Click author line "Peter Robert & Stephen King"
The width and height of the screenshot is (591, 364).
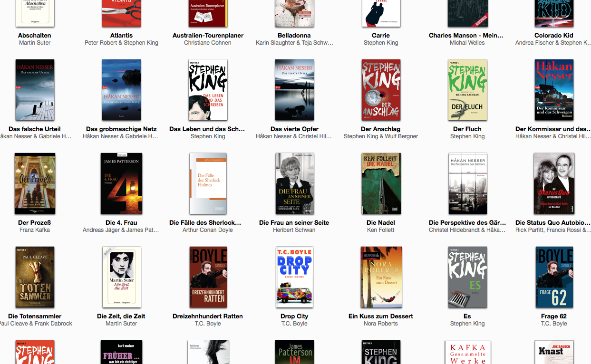coord(121,43)
